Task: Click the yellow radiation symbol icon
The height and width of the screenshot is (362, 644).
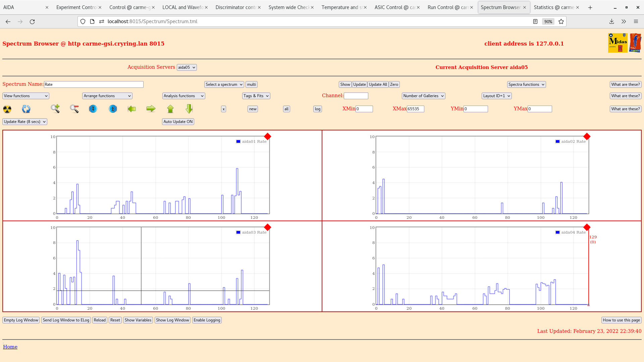Action: click(7, 109)
